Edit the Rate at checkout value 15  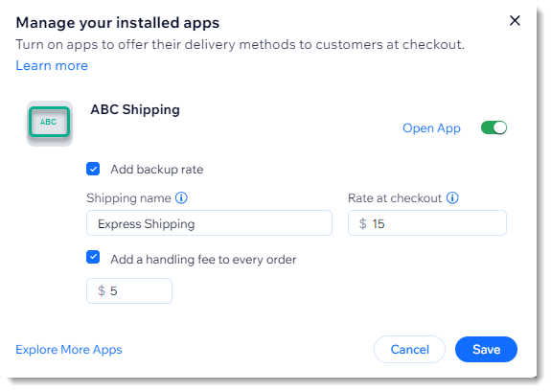[x=427, y=223]
